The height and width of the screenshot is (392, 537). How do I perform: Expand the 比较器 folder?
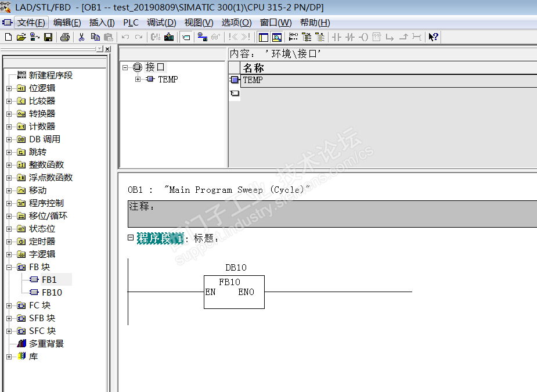pos(9,101)
